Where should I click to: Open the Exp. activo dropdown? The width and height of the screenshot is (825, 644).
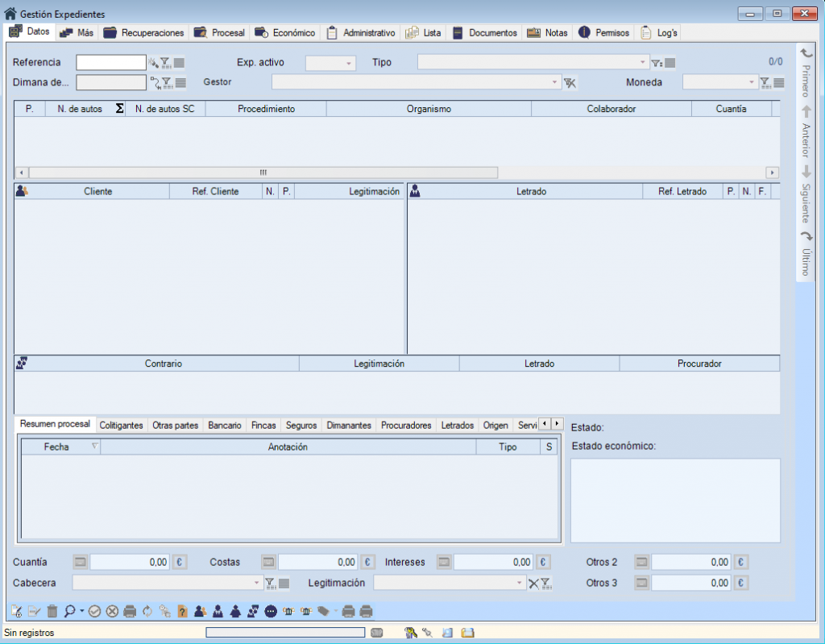pos(349,63)
